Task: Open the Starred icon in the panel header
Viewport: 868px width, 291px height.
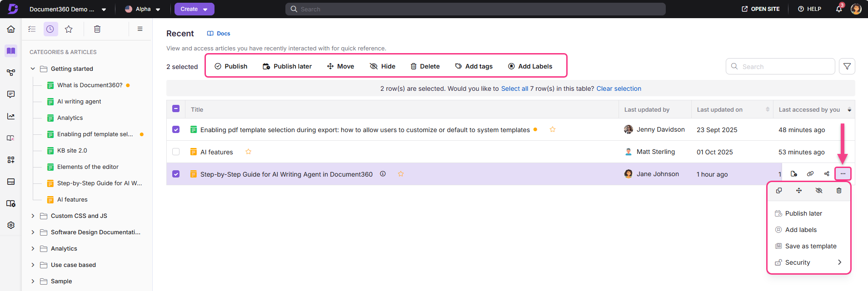Action: (x=69, y=29)
